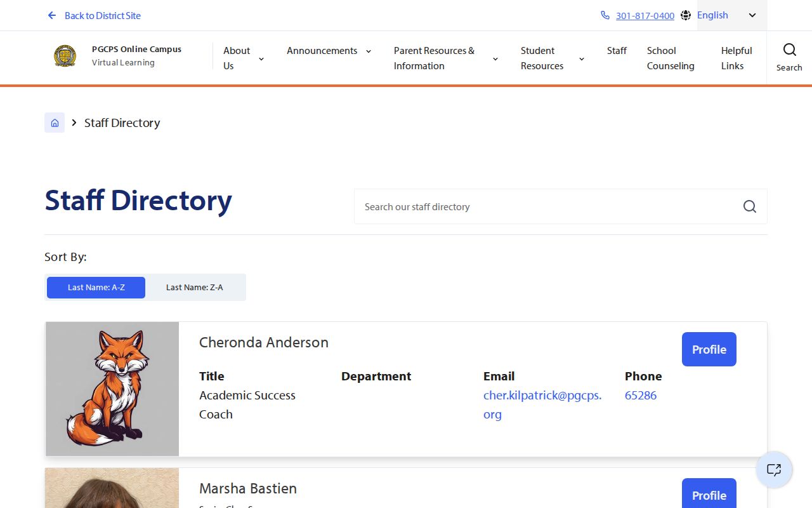Click the Staff Directory breadcrumb text
This screenshot has height=508, width=812.
(122, 123)
